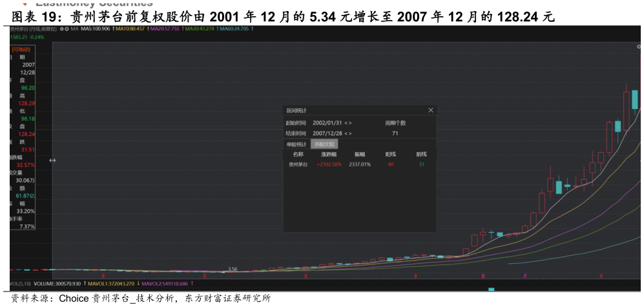Click the 2337.01% amplitude value
Image resolution: width=644 pixels, height=307 pixels.
[360, 164]
